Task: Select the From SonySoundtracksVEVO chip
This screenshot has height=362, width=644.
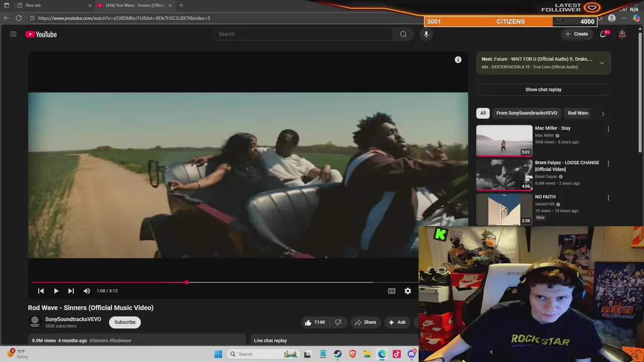Action: tap(527, 113)
